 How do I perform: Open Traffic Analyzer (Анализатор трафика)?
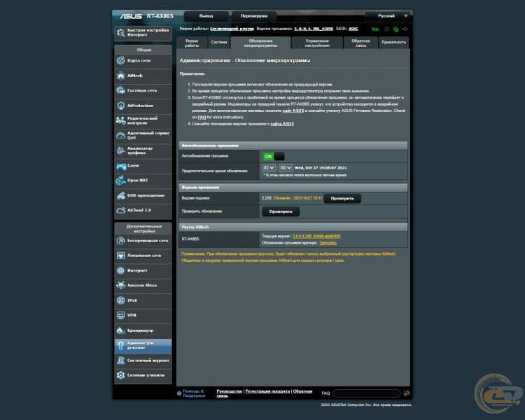pos(143,150)
